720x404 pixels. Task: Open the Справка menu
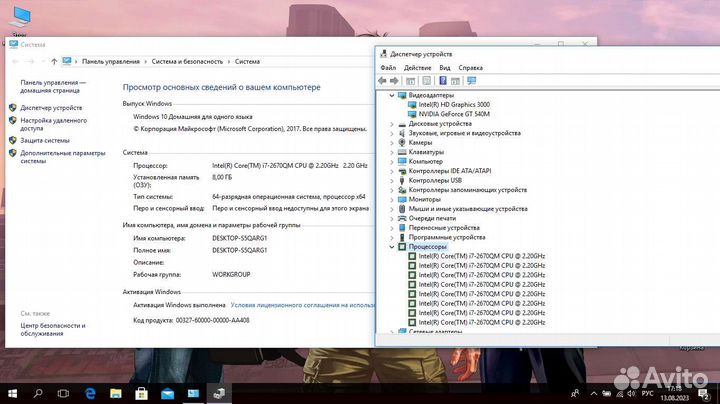click(470, 67)
